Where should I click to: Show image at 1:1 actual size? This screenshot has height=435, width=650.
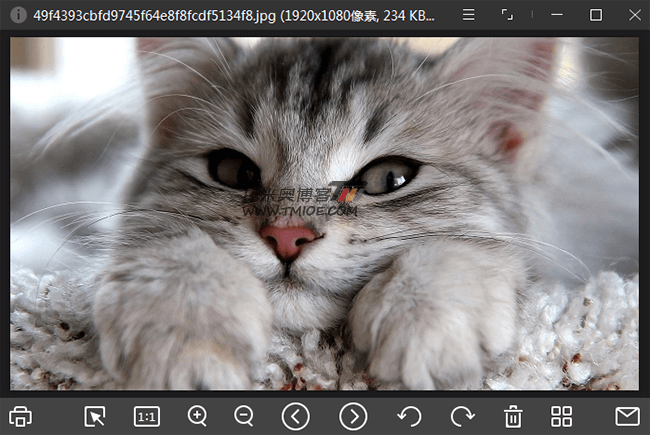click(x=147, y=416)
